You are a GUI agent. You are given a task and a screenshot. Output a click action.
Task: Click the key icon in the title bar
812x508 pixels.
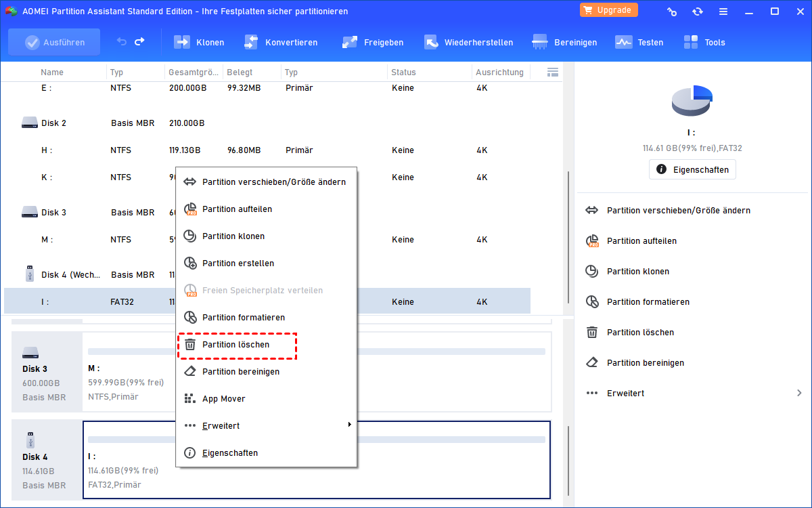pos(672,11)
